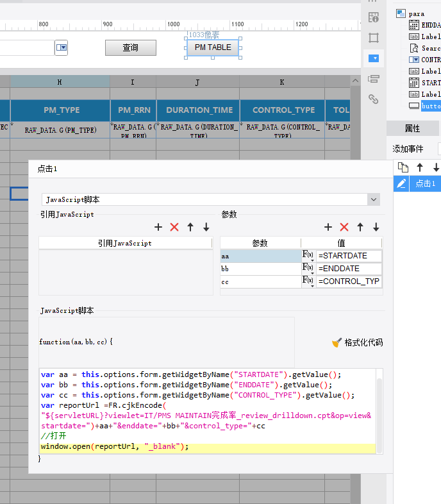This screenshot has height=504, width=441.
Task: Click column header K
Action: (x=282, y=82)
